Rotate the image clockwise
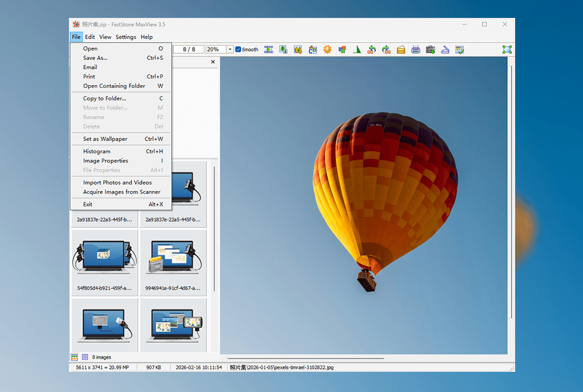This screenshot has height=392, width=583. [x=386, y=49]
